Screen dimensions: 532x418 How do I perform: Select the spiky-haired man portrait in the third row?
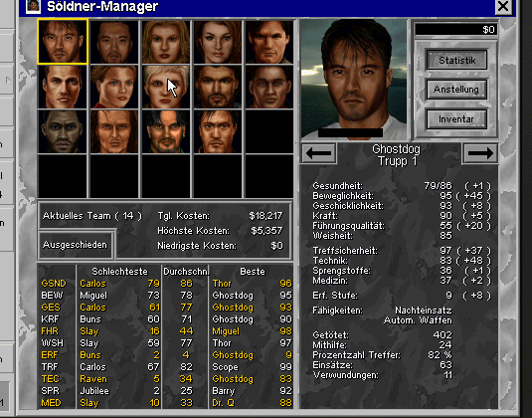tap(218, 131)
